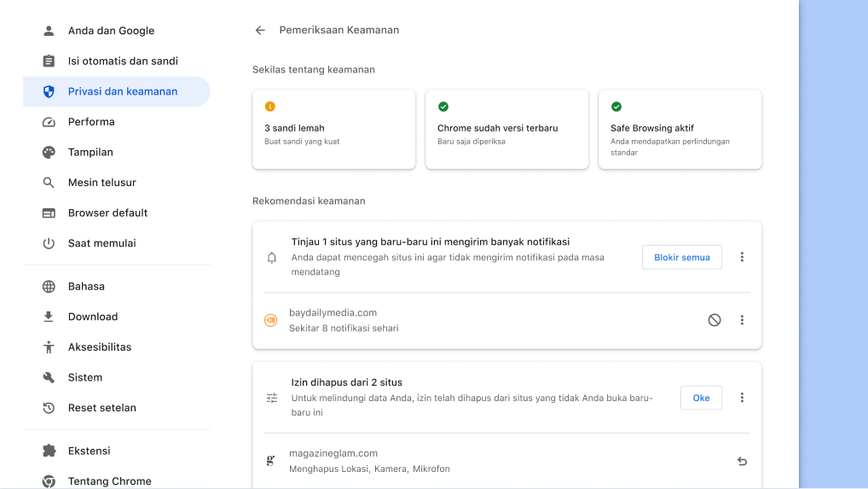Click the baydailymedia.com site favicon
This screenshot has width=868, height=489.
[270, 320]
